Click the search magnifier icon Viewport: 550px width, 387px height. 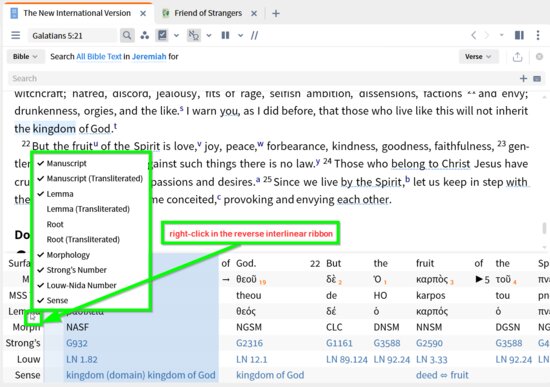127,35
